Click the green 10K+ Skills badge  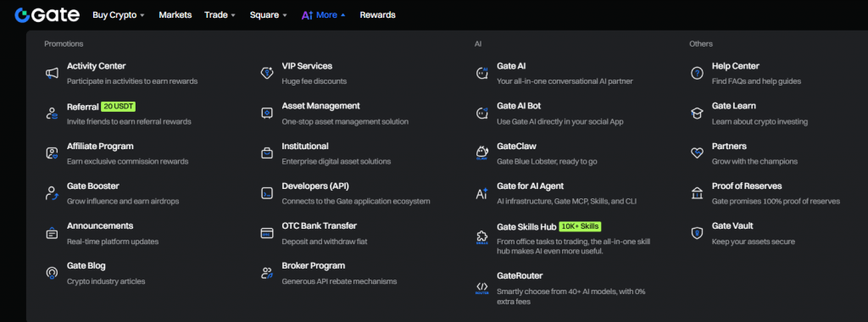580,226
